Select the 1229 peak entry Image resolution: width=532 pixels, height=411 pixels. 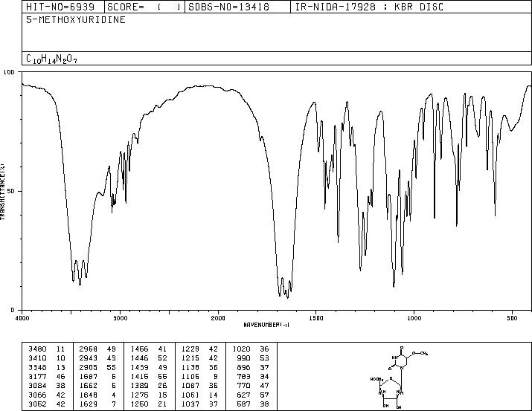tap(199, 349)
